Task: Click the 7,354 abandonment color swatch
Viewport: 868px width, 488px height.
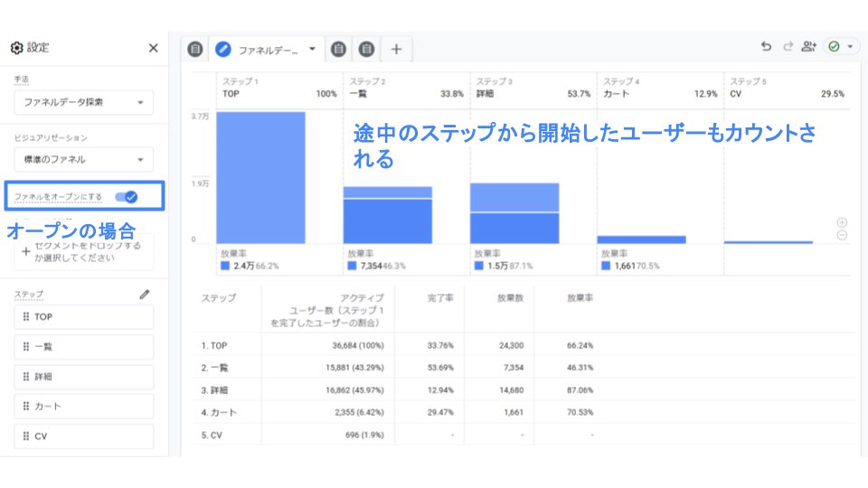Action: coord(352,266)
